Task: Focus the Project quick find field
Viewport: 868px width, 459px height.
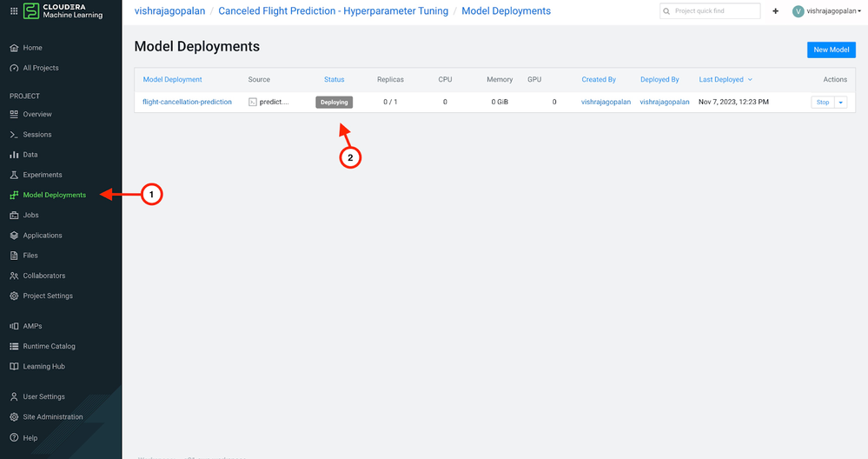Action: tap(710, 11)
